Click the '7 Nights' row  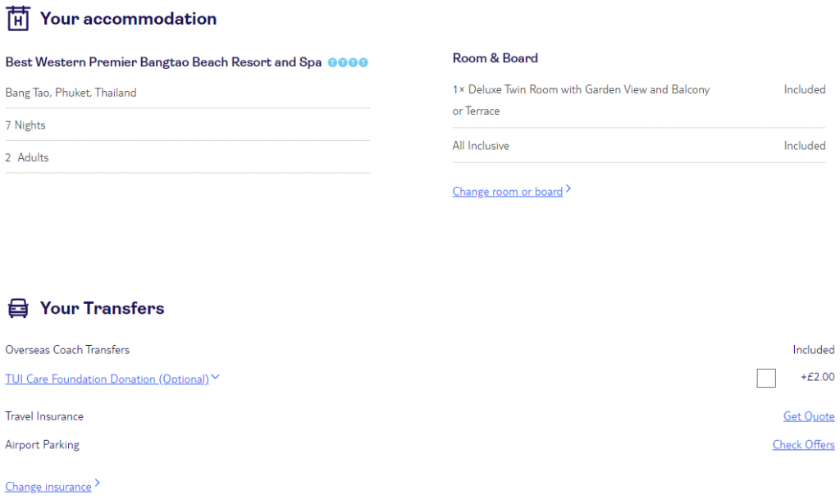pyautogui.click(x=188, y=125)
